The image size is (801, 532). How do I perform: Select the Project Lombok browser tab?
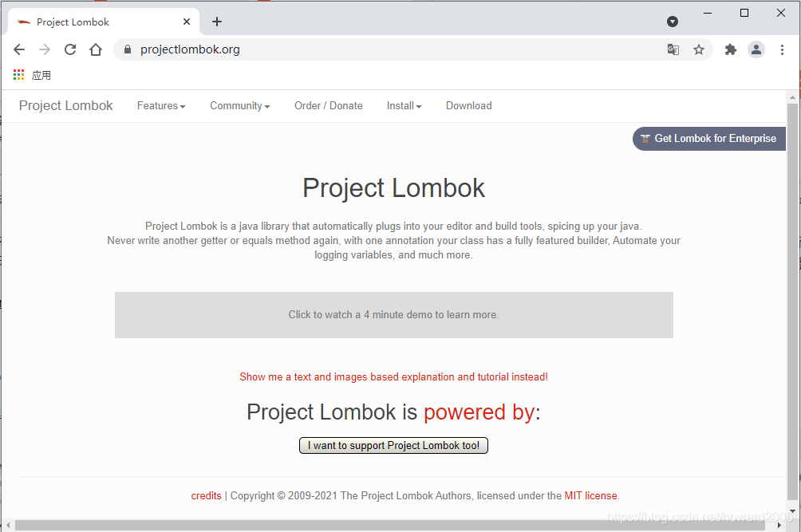[x=104, y=22]
